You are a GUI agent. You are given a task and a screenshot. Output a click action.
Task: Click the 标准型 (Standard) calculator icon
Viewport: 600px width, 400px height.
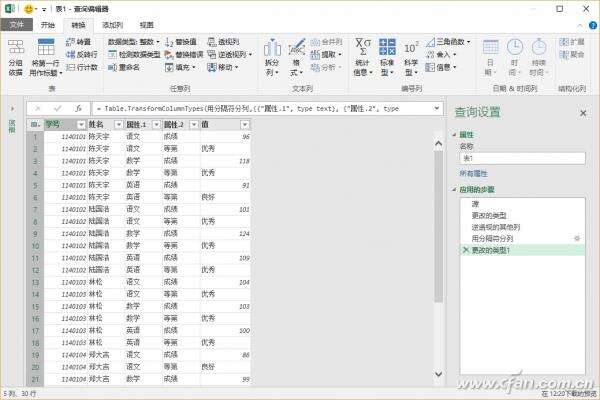387,47
